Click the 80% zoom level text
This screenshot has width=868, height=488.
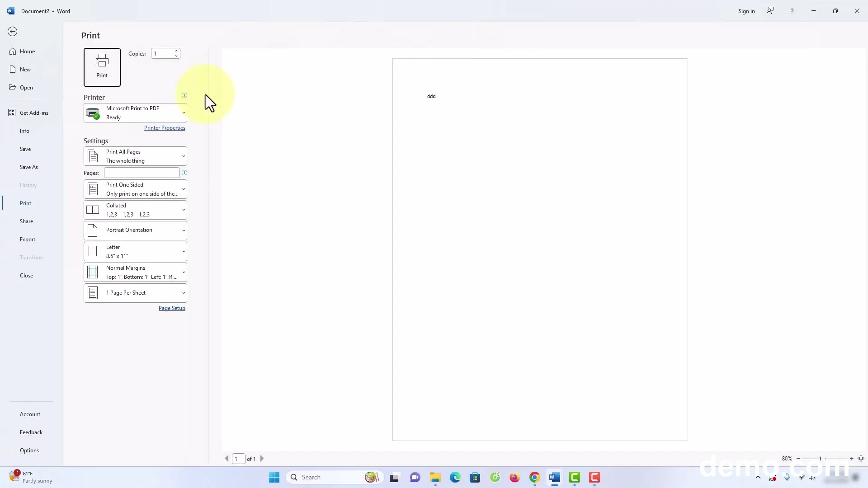(787, 459)
